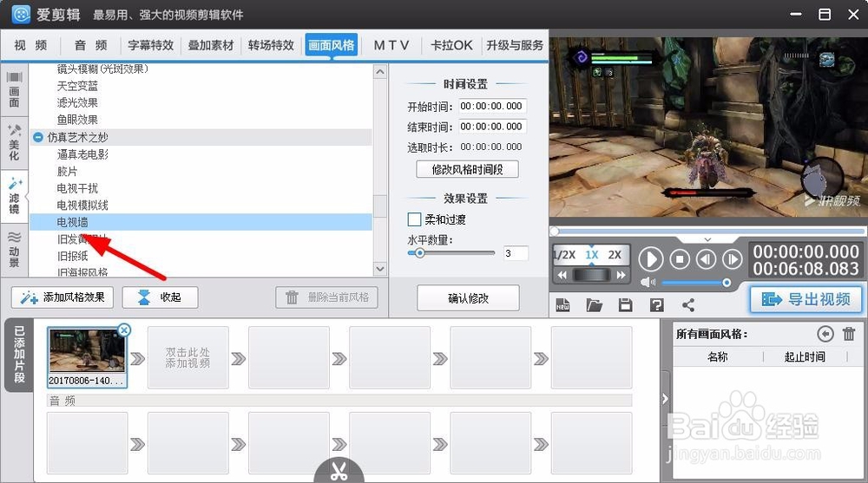Select 电视墙 style
Image resolution: width=868 pixels, height=483 pixels.
click(x=201, y=222)
